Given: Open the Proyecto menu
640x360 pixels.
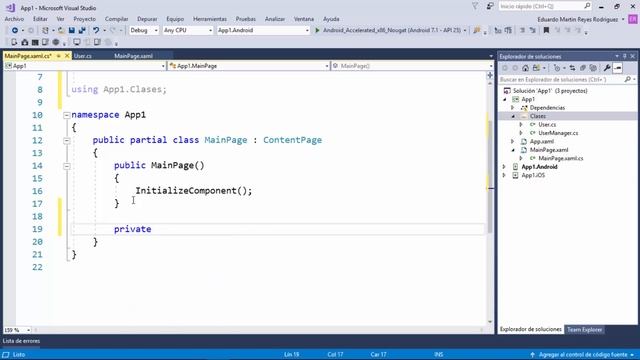Looking at the screenshot, I should pos(84,19).
